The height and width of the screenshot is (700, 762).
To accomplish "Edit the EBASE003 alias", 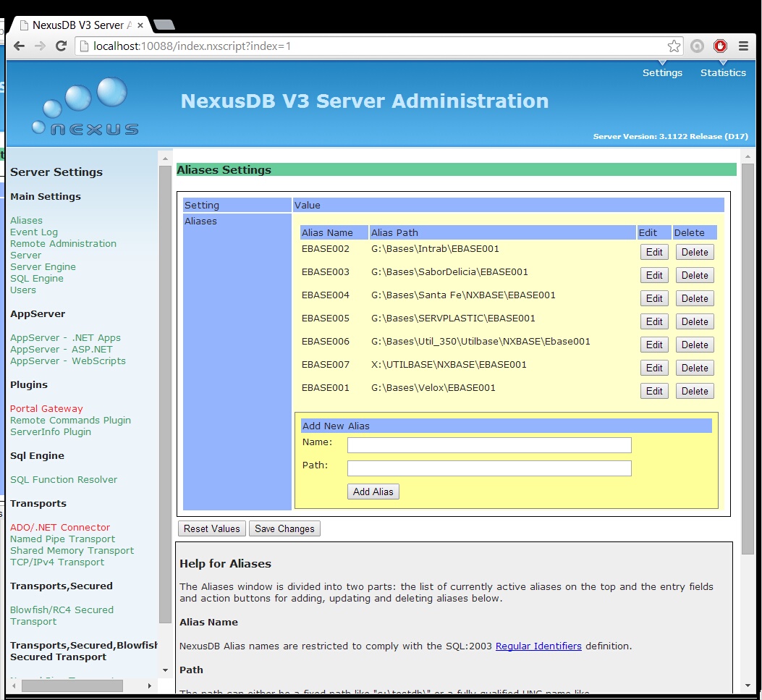I will (654, 275).
